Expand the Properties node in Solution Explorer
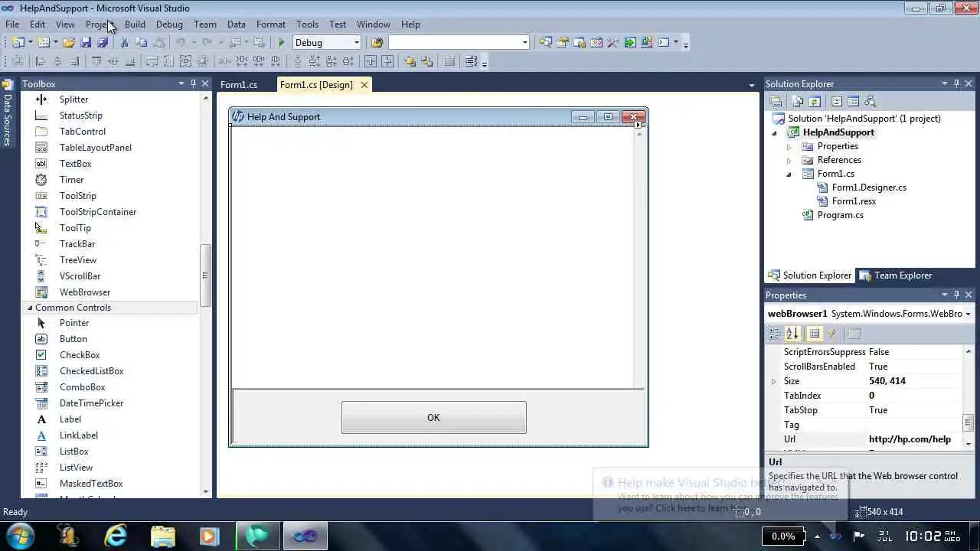Screen dimensions: 980x551 pos(789,146)
